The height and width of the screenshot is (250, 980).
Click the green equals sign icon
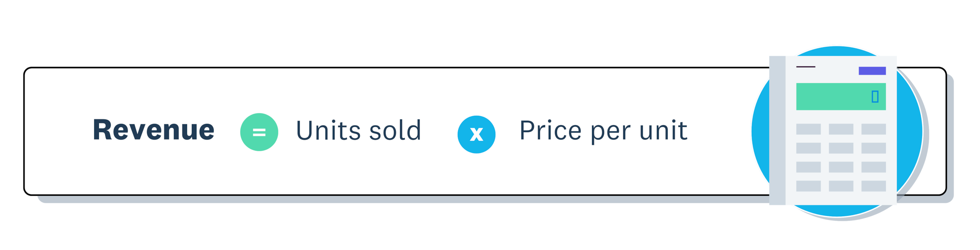tap(259, 132)
